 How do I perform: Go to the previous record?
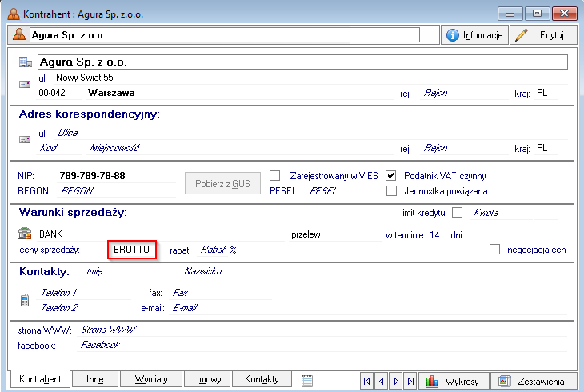click(x=381, y=381)
